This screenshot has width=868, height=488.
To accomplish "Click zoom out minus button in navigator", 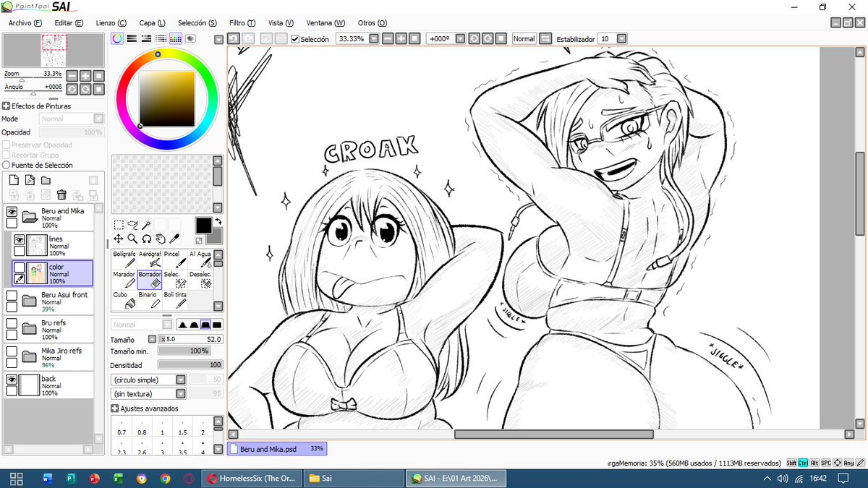I will point(72,75).
